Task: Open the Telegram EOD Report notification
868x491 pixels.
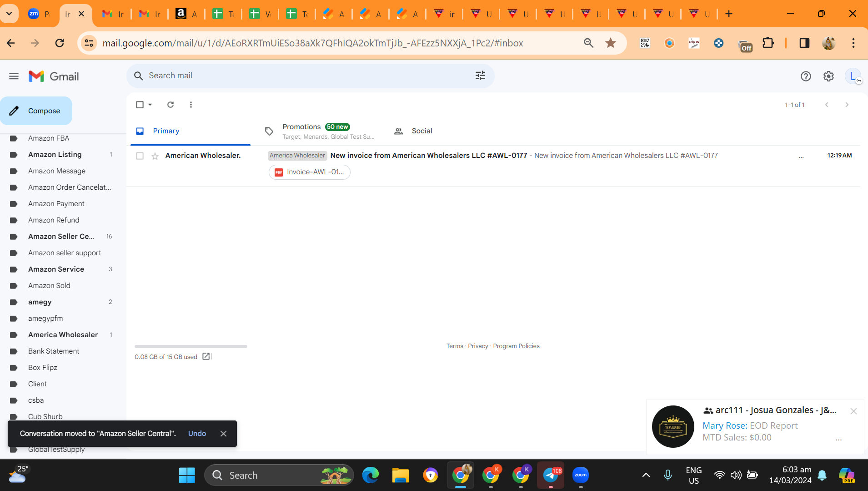Action: tap(755, 426)
